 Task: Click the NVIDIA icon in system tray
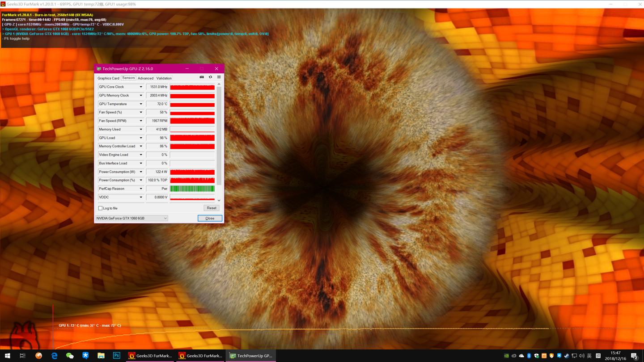tap(506, 356)
